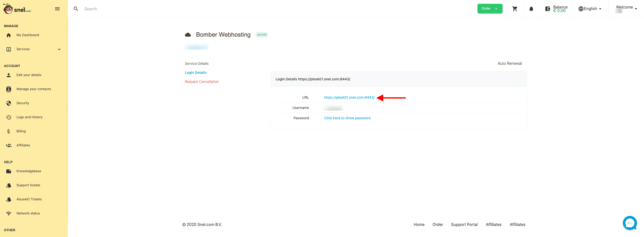This screenshot has height=237, width=644.
Task: Open Affiliates in the sidebar
Action: click(23, 145)
